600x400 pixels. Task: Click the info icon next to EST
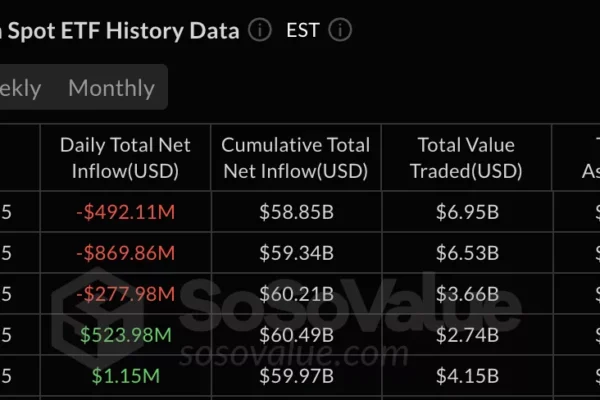point(340,30)
